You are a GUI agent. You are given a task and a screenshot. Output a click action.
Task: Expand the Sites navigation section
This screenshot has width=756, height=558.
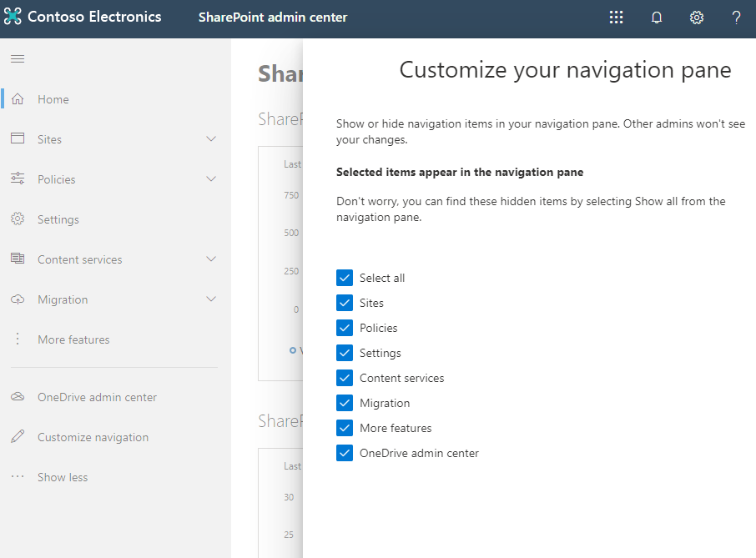tap(211, 138)
